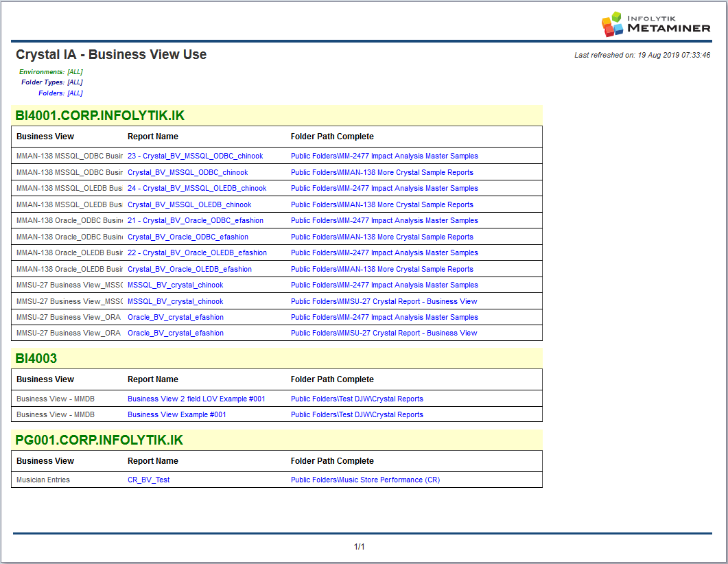Open the MMSU-27 Crystal Report folder path beside Oracle_BV_crystal_efashion
728x564 pixels.
coord(384,333)
